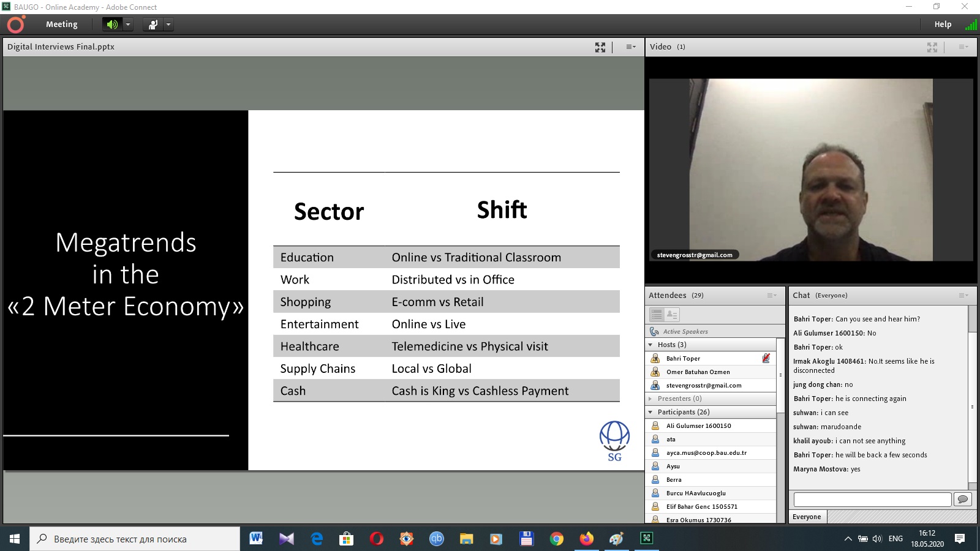Open the Meeting menu
Screen dimensions: 980x551
pos(61,24)
